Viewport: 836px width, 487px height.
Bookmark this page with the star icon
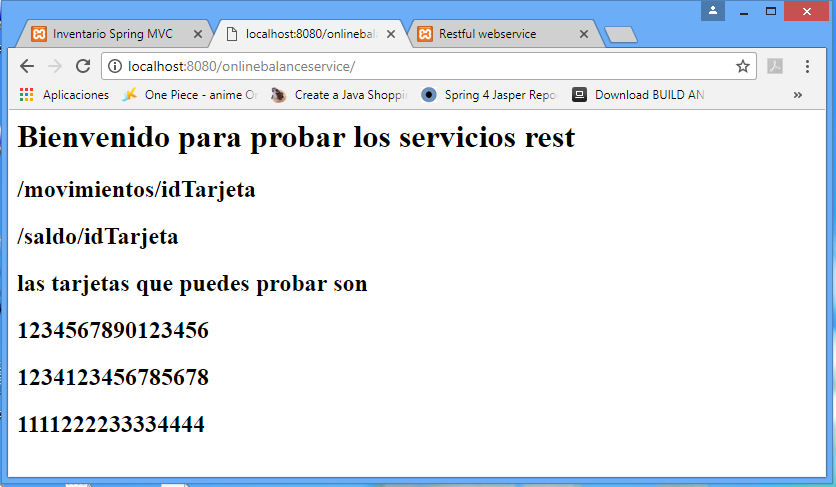point(743,66)
